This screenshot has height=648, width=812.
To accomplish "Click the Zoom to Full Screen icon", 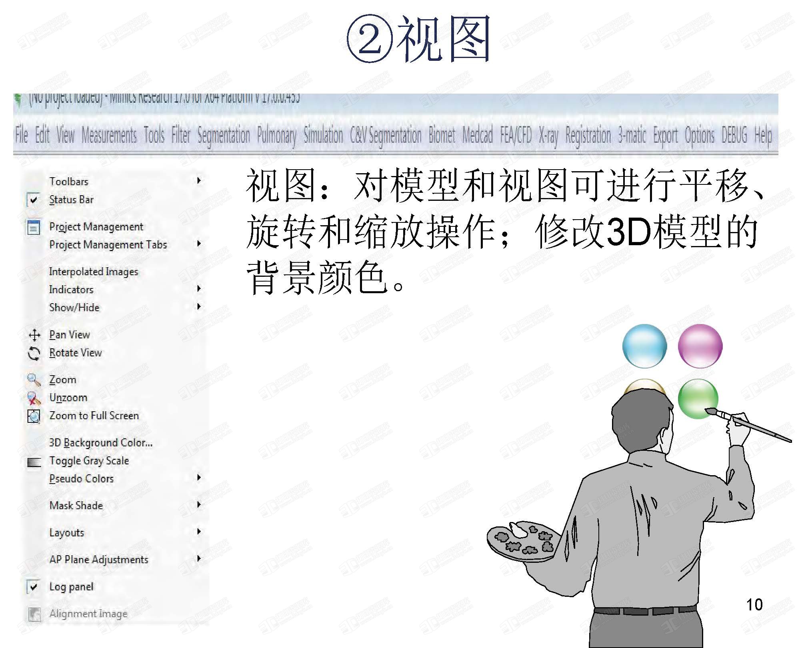I will pos(34,416).
